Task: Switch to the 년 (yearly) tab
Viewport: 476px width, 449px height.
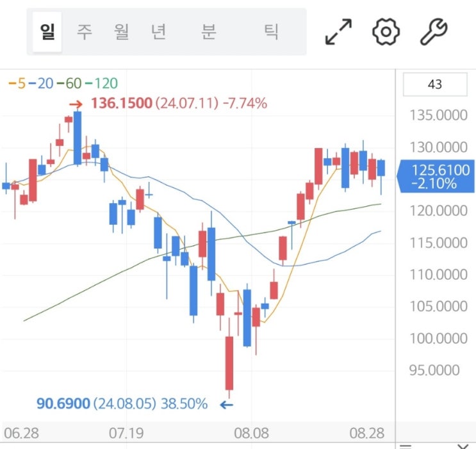Action: pos(158,32)
